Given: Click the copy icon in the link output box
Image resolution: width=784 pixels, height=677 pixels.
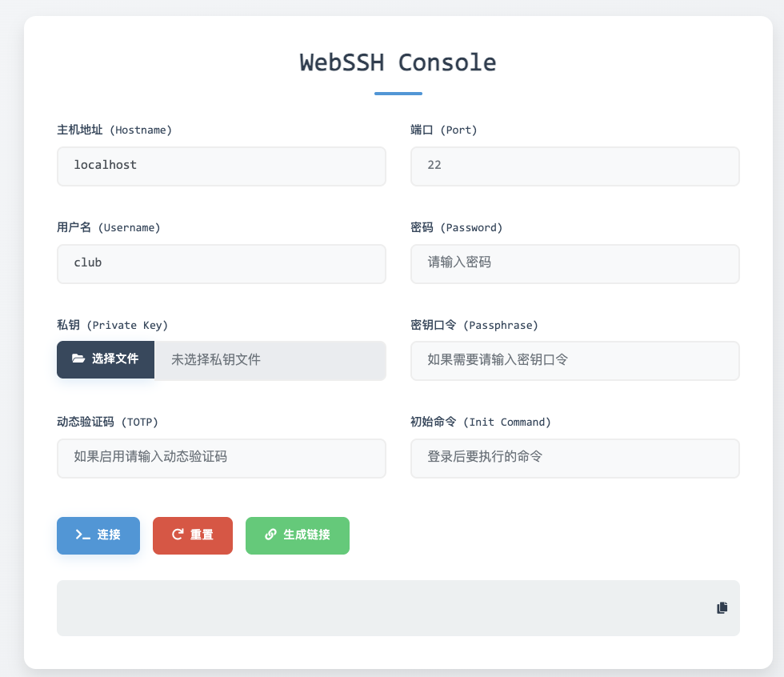Looking at the screenshot, I should 722,607.
